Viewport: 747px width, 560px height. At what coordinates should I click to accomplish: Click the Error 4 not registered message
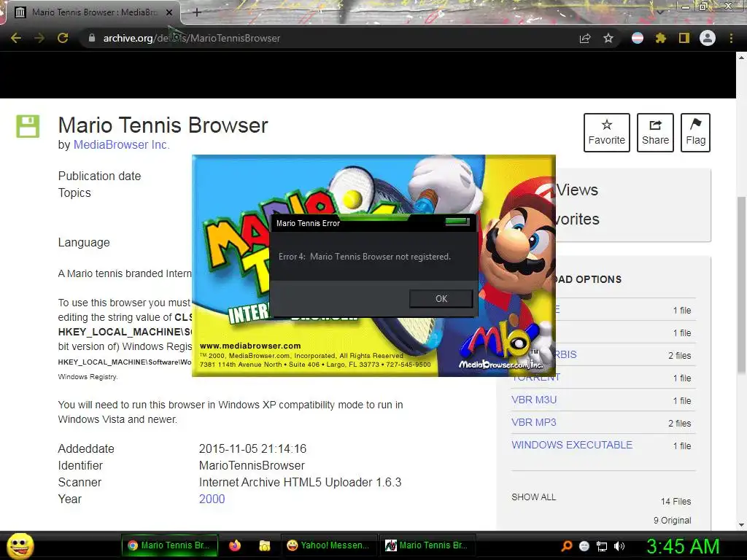pyautogui.click(x=365, y=257)
